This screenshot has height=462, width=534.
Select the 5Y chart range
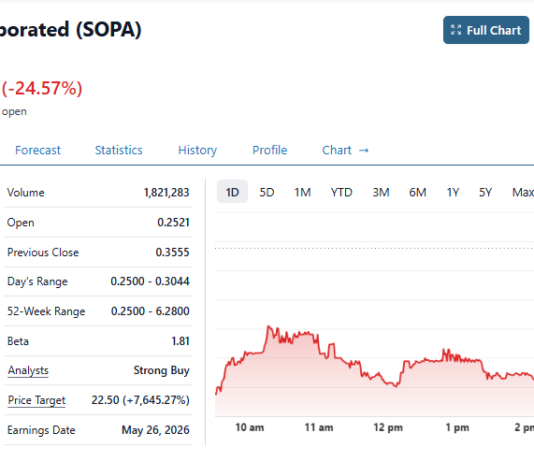[x=485, y=192]
